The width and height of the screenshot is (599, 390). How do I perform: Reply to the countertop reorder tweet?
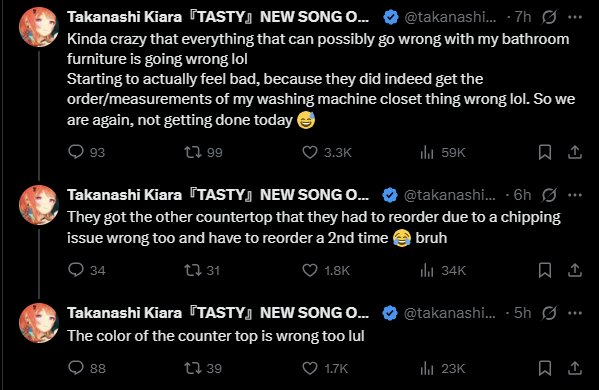pyautogui.click(x=76, y=270)
